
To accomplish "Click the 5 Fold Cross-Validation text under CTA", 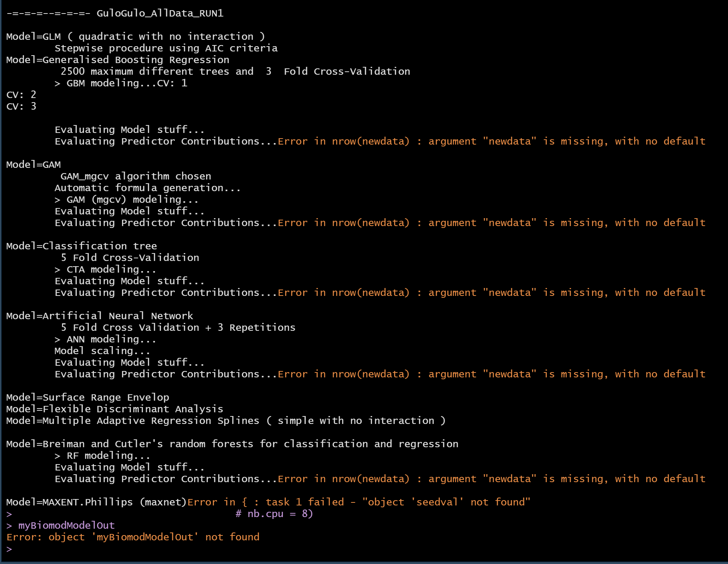I will (129, 257).
